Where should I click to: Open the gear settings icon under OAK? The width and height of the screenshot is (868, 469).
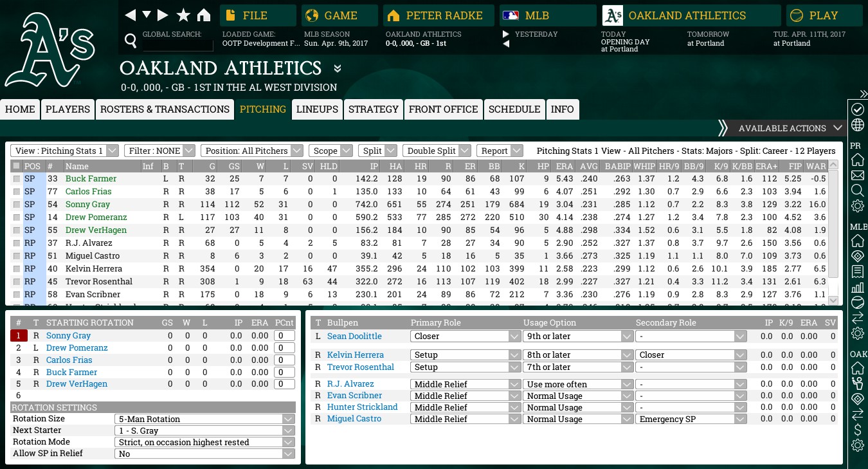(x=857, y=445)
